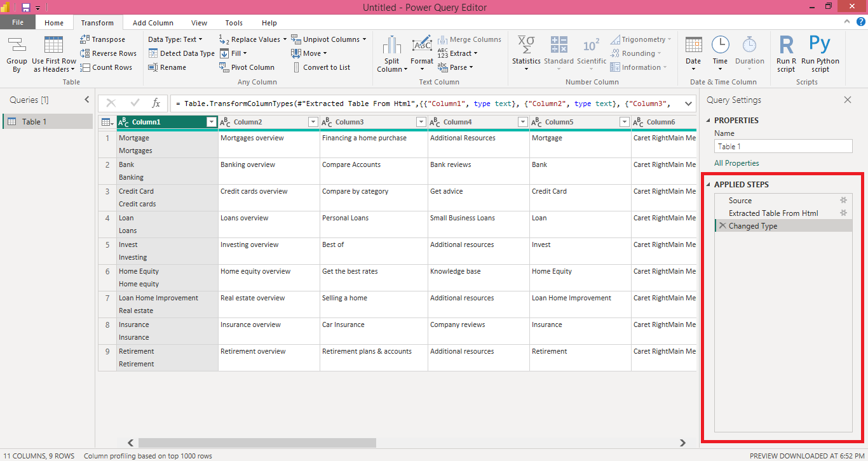Click Pivot Column command
The height and width of the screenshot is (461, 868).
coord(247,67)
